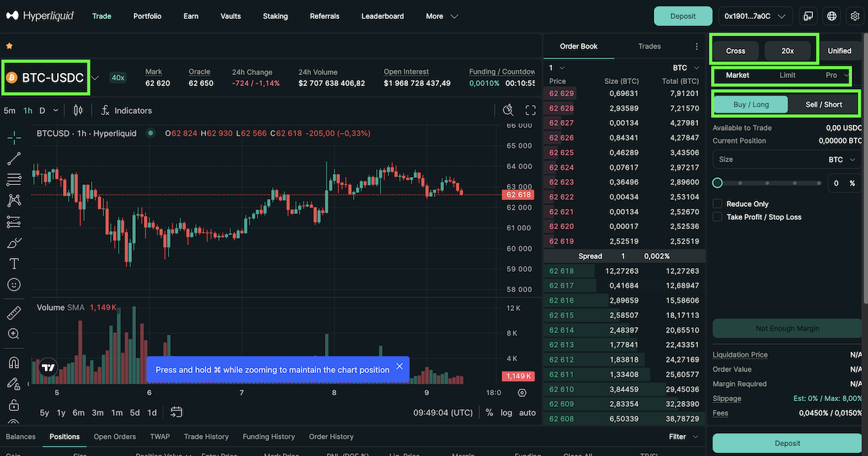868x456 pixels.
Task: Expand the chart interval dropdown arrow
Action: click(57, 111)
